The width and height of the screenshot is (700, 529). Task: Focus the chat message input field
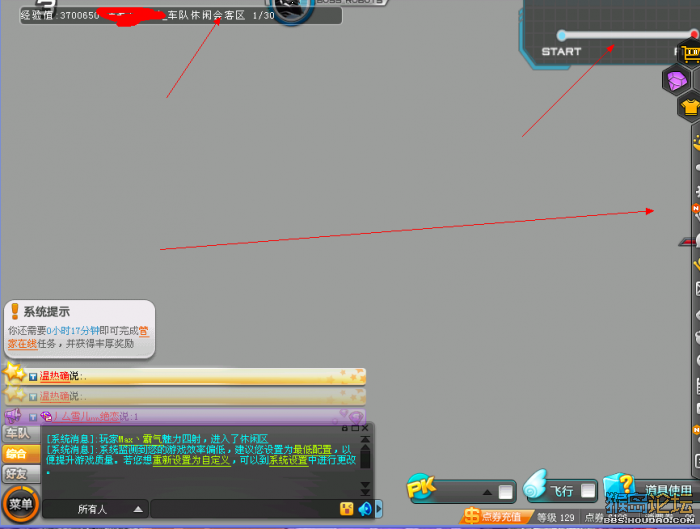pos(246,509)
